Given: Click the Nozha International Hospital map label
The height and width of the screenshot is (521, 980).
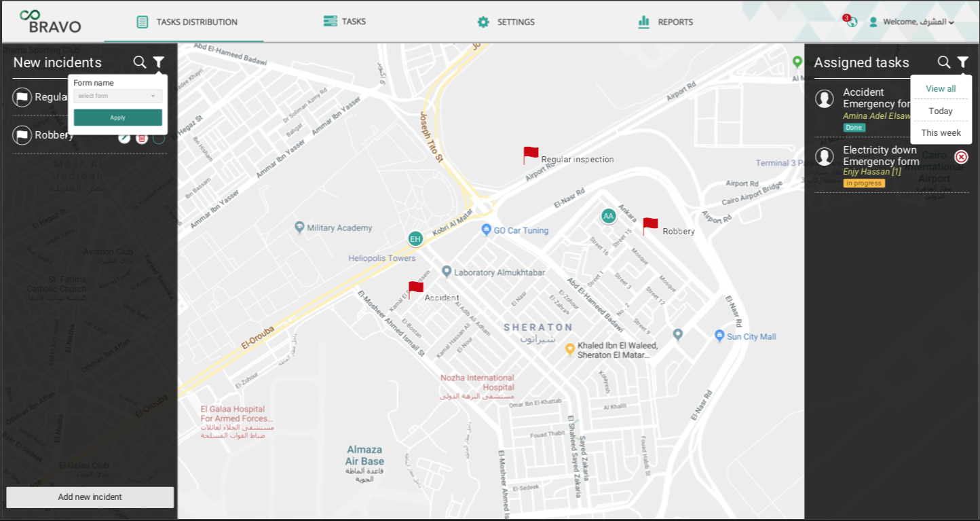Looking at the screenshot, I should click(477, 387).
